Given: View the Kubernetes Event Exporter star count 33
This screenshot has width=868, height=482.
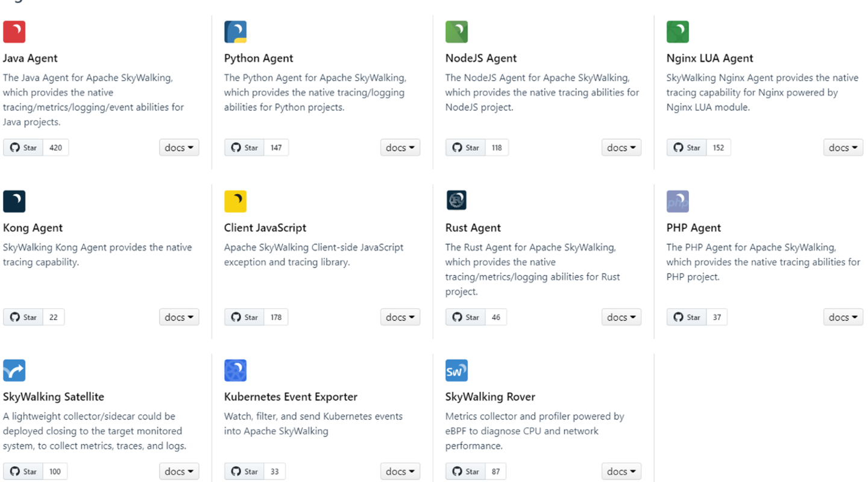Looking at the screenshot, I should tap(275, 471).
